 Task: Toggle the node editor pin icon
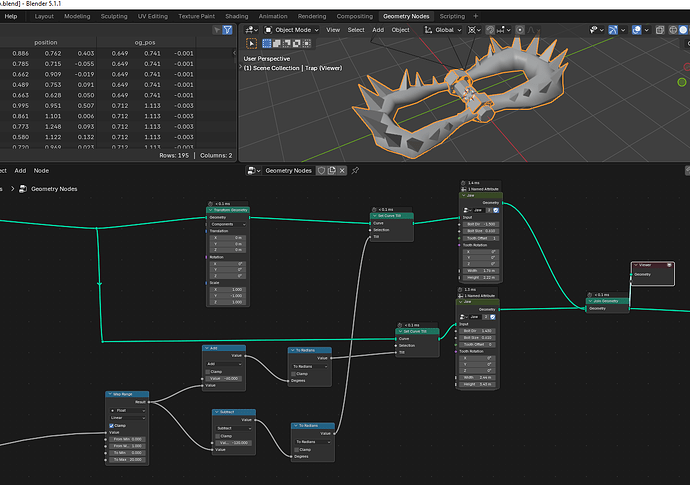pyautogui.click(x=355, y=171)
